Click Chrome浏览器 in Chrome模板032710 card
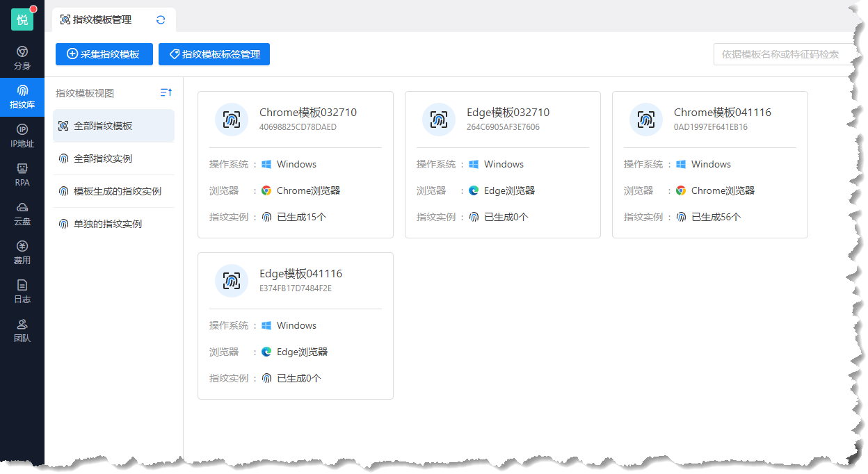 coord(309,190)
